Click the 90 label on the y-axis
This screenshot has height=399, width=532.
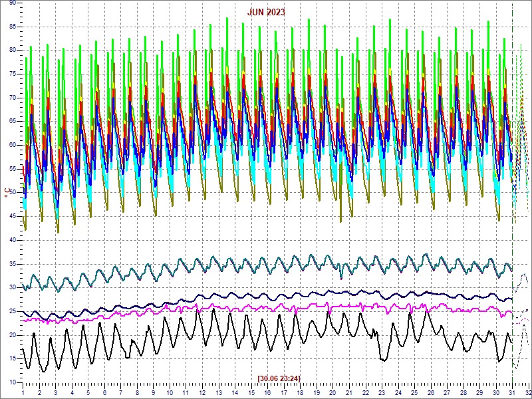(x=13, y=3)
